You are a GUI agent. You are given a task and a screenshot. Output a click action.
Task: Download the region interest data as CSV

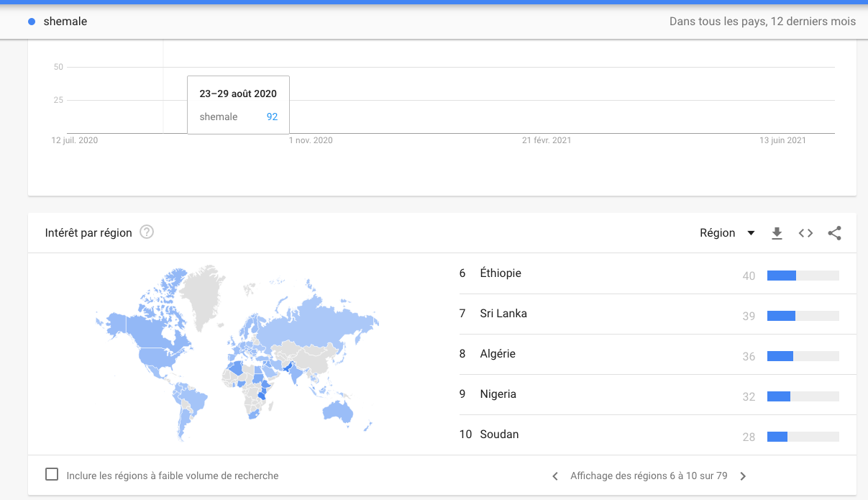tap(777, 233)
